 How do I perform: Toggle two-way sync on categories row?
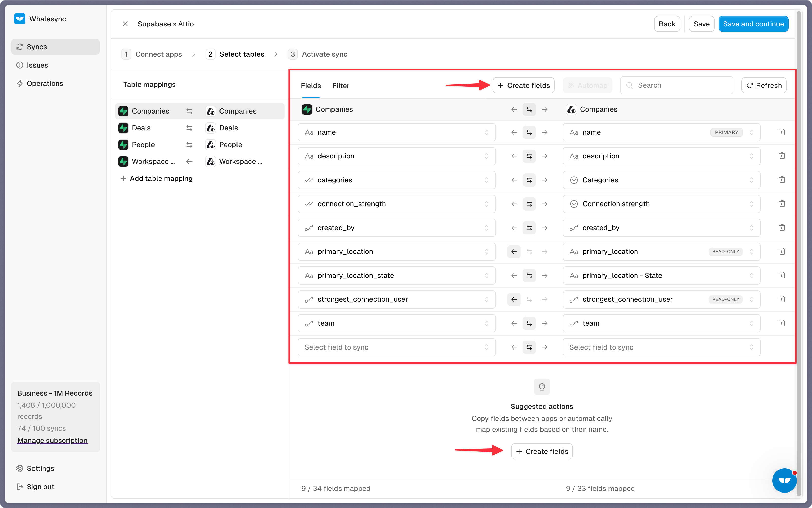529,180
